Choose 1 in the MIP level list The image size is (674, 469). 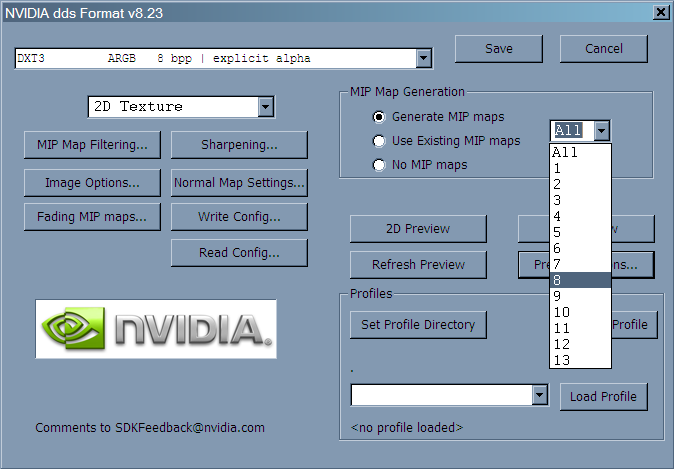pos(580,168)
